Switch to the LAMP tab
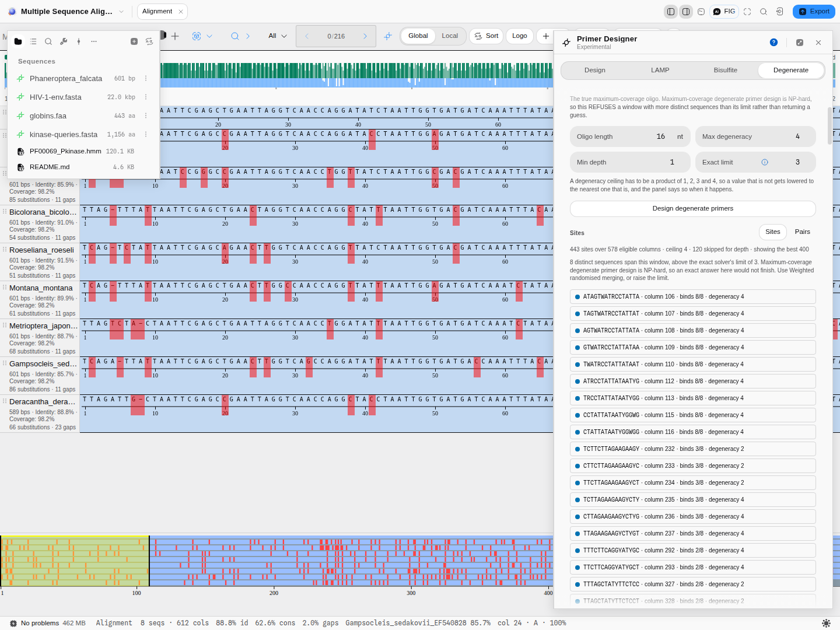 [660, 71]
